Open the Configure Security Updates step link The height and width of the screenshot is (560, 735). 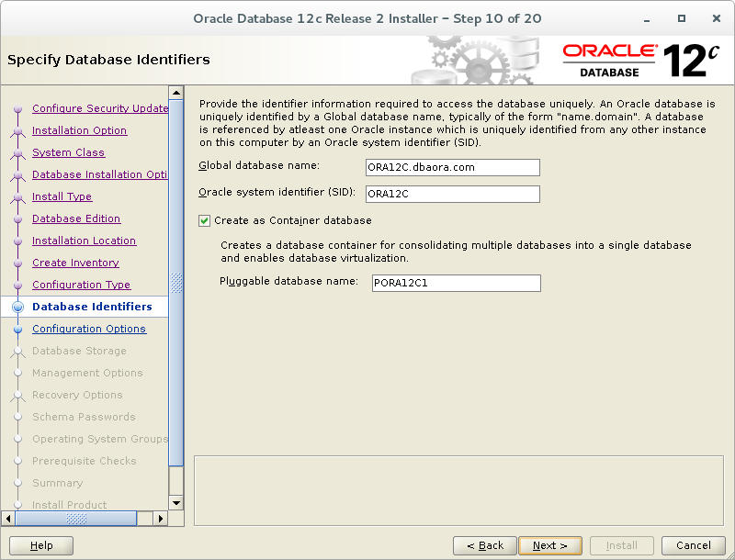click(100, 108)
